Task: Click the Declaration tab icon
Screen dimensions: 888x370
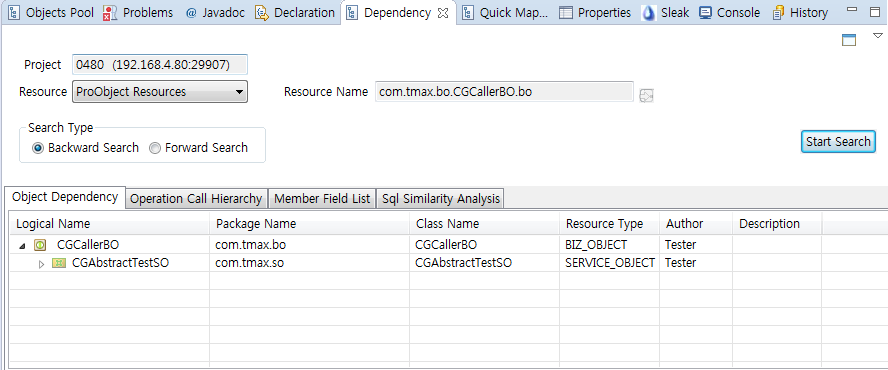Action: click(x=262, y=12)
